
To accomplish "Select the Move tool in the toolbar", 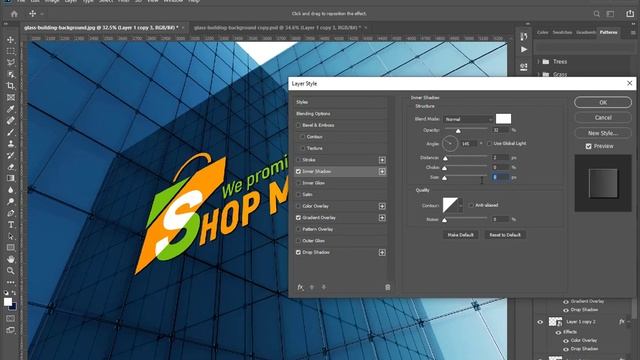I will pos(11,40).
